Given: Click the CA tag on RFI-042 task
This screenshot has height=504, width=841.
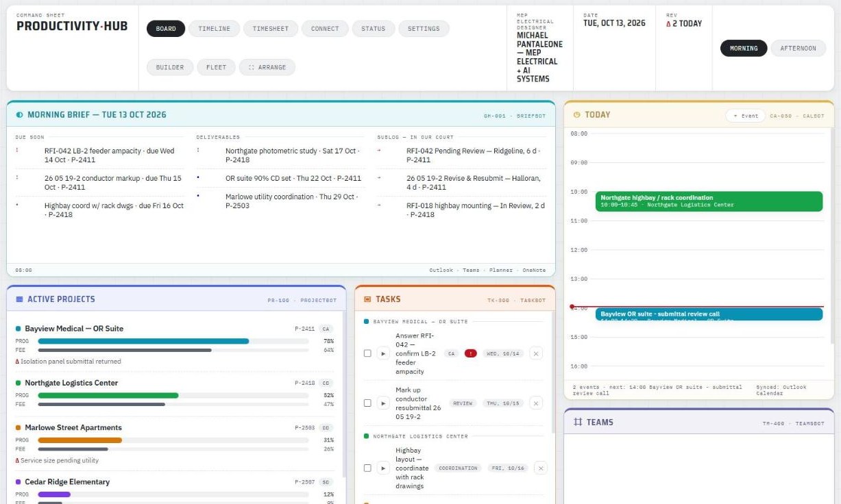Looking at the screenshot, I should pos(451,353).
